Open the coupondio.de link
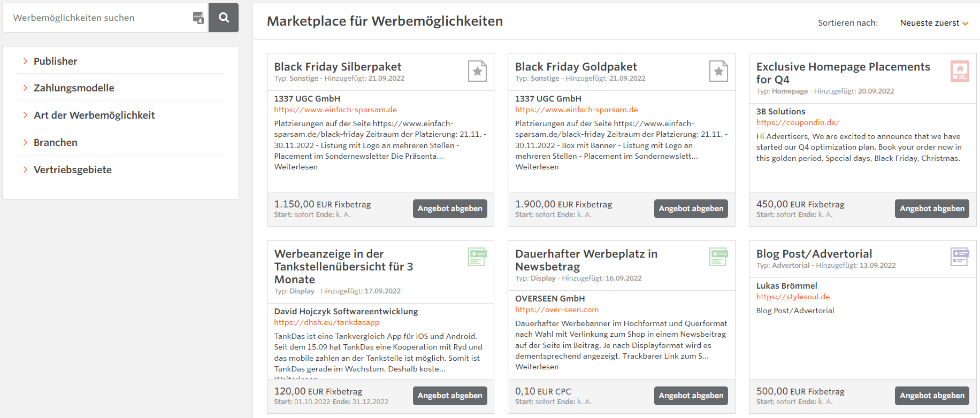 click(x=798, y=122)
